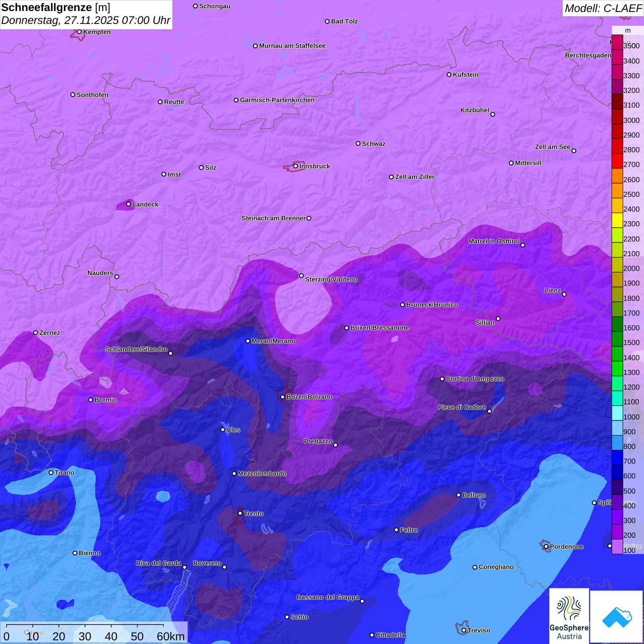The height and width of the screenshot is (644, 644).
Task: Click the 'Modell: C-LAEF' label
Action: point(603,8)
